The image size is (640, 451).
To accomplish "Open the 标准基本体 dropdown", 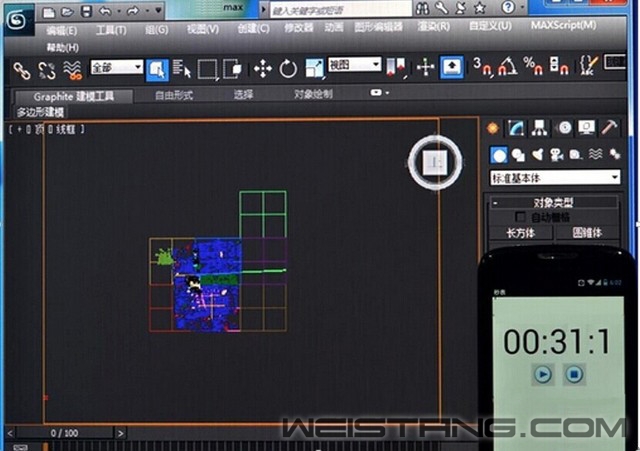I will [x=555, y=178].
